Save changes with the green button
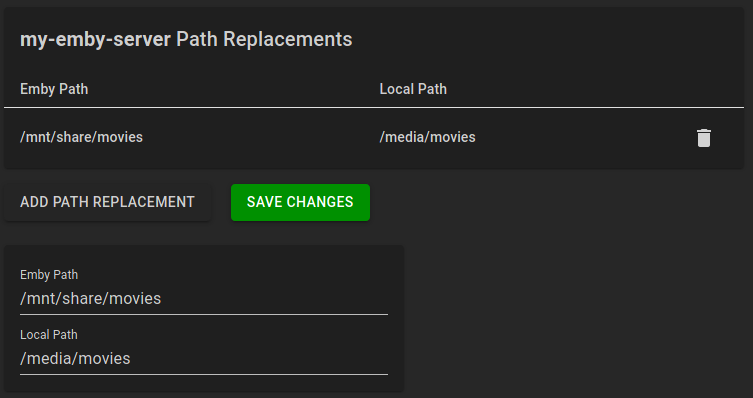This screenshot has width=753, height=398. 300,202
